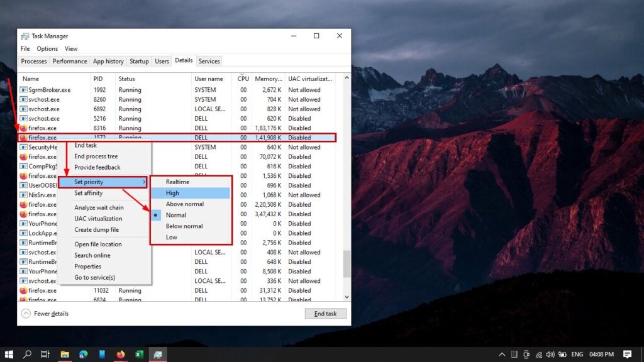Image resolution: width=644 pixels, height=362 pixels.
Task: Choose Search online
Action: point(92,255)
